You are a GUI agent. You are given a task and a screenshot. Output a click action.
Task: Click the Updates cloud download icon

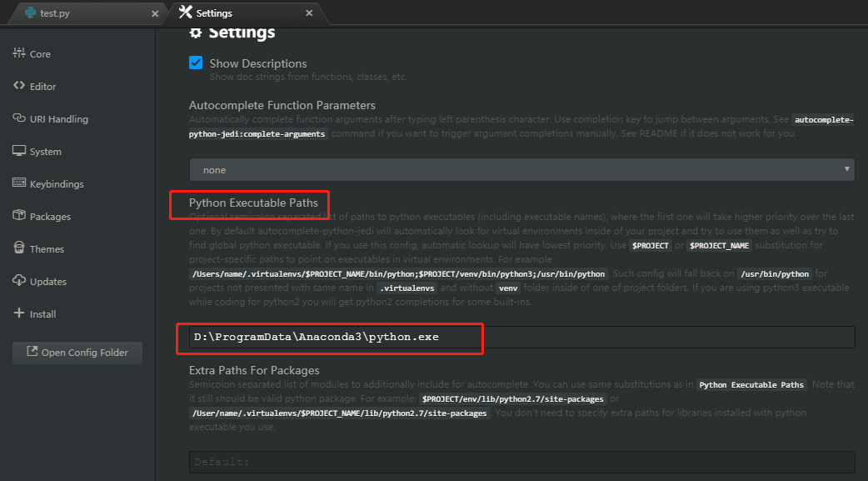pos(19,281)
